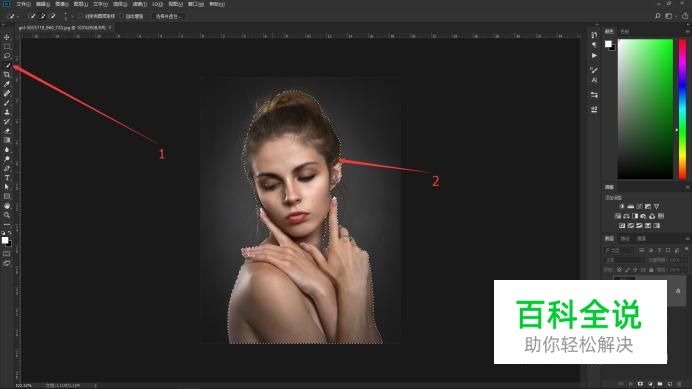Open the Image (图像) menu

(x=61, y=4)
